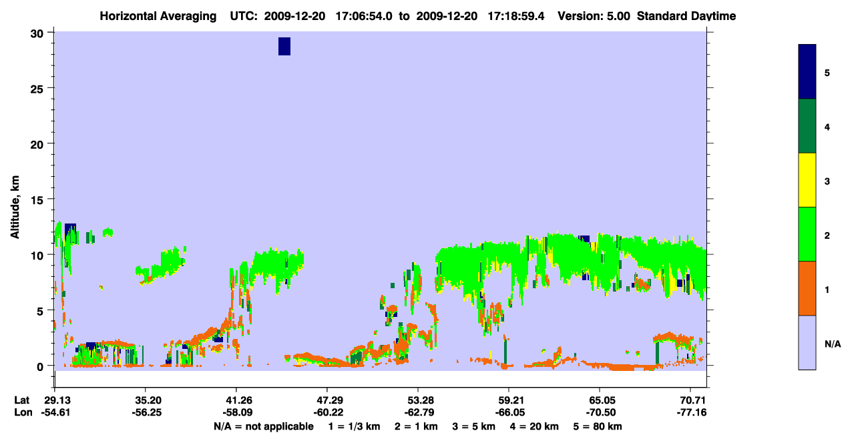Click the altitude tick label 5
Screen dimensions: 868x445
coord(41,310)
